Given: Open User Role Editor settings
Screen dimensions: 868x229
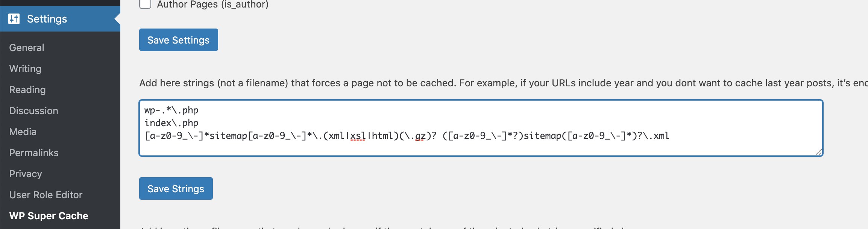Looking at the screenshot, I should tap(46, 195).
